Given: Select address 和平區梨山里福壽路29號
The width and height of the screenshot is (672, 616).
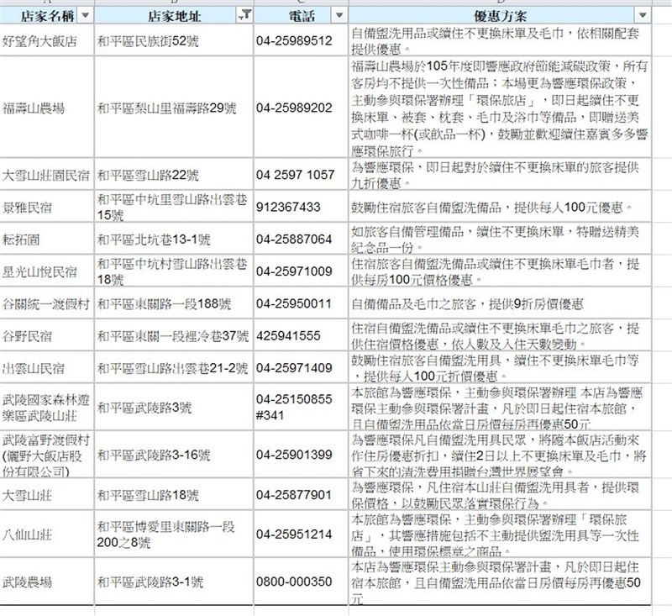Looking at the screenshot, I should click(174, 108).
